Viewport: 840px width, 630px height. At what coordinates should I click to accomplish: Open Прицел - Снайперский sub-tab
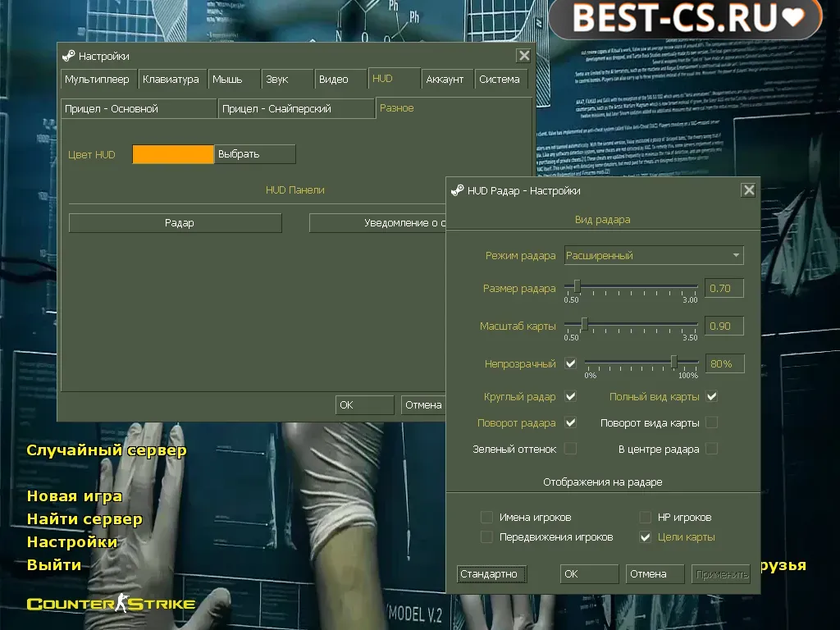(296, 109)
